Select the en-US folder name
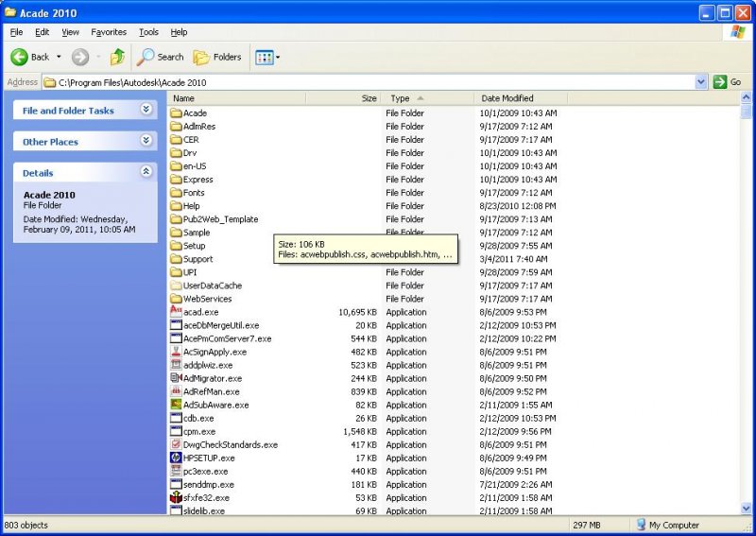Screen dimensions: 756x536 (x=195, y=166)
